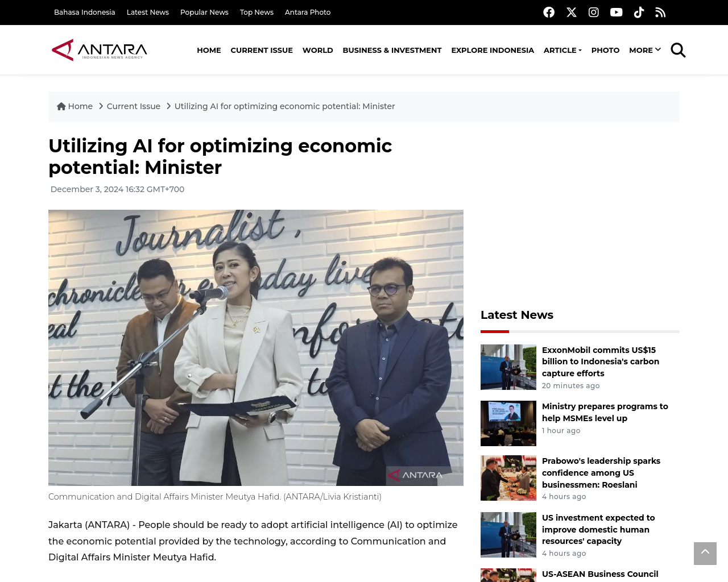Switch to the Bahasa Indonesia edition
This screenshot has height=582, width=728.
click(x=84, y=12)
